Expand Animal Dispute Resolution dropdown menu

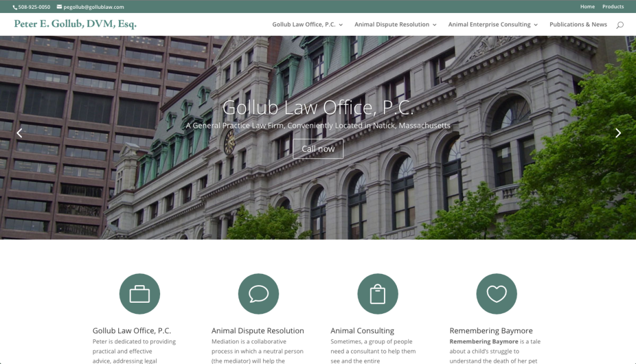[395, 25]
